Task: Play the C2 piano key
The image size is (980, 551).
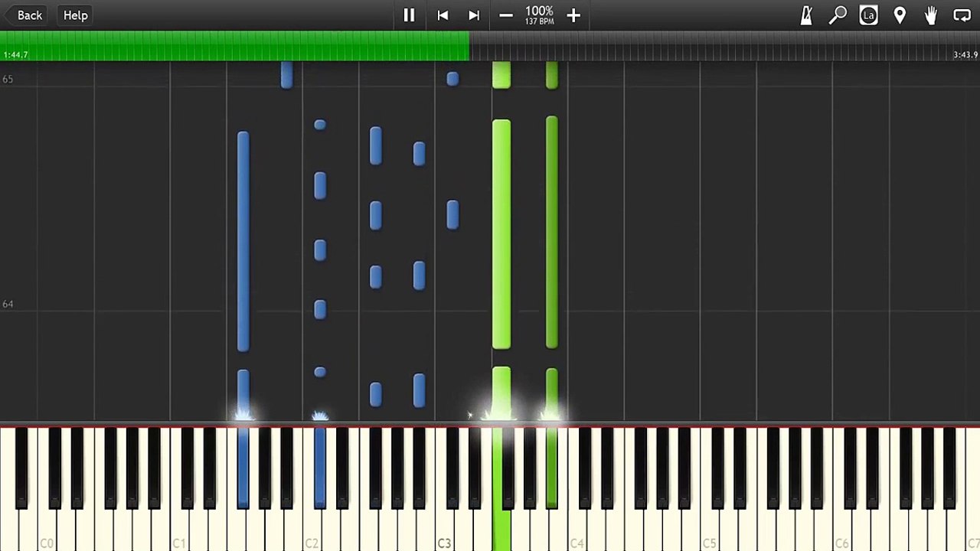Action: (x=312, y=528)
